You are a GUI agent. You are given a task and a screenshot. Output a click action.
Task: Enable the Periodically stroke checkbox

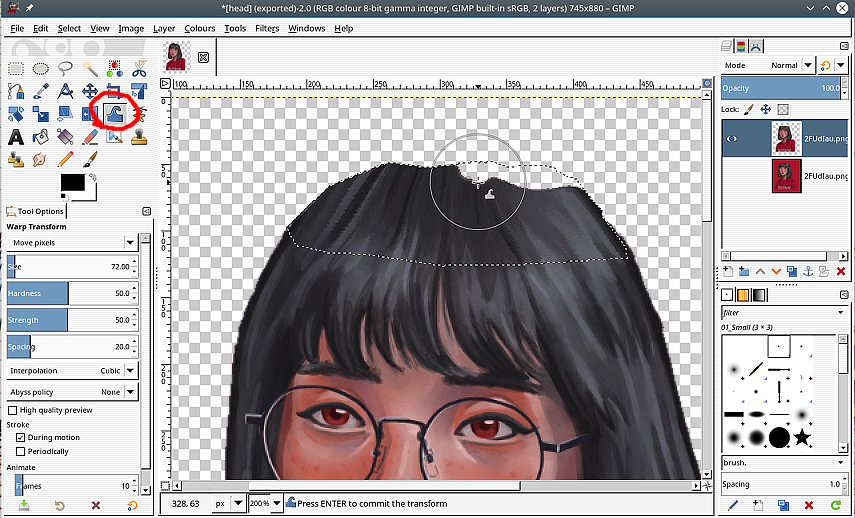(x=21, y=451)
